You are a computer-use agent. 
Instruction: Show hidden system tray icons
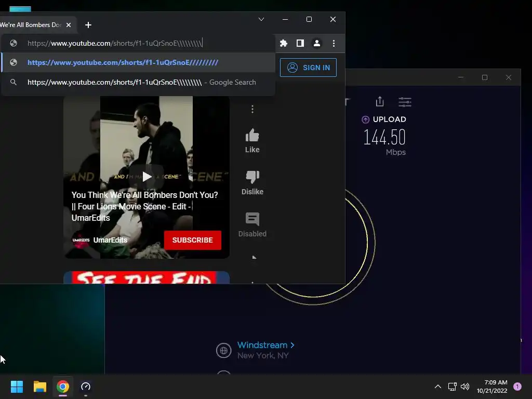[438, 387]
